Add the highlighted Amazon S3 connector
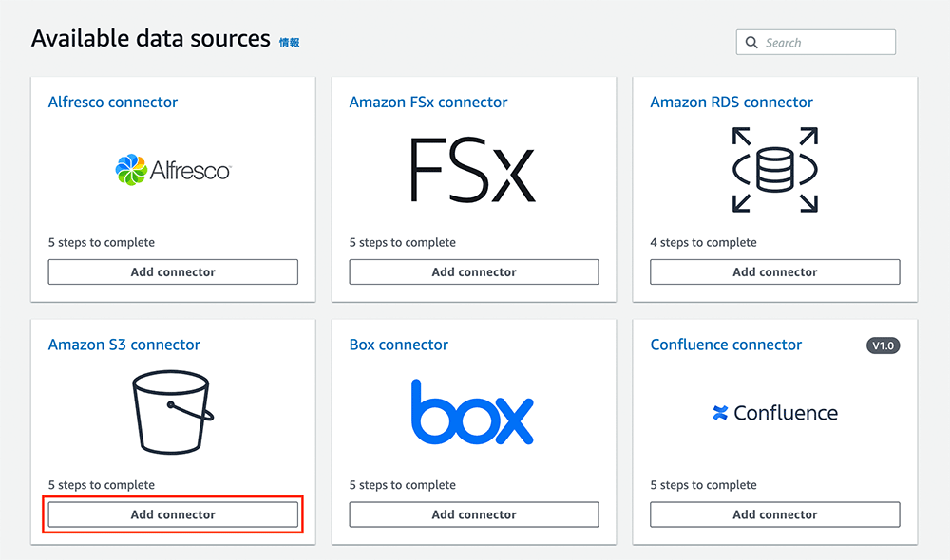Viewport: 950px width, 560px height. [x=173, y=513]
